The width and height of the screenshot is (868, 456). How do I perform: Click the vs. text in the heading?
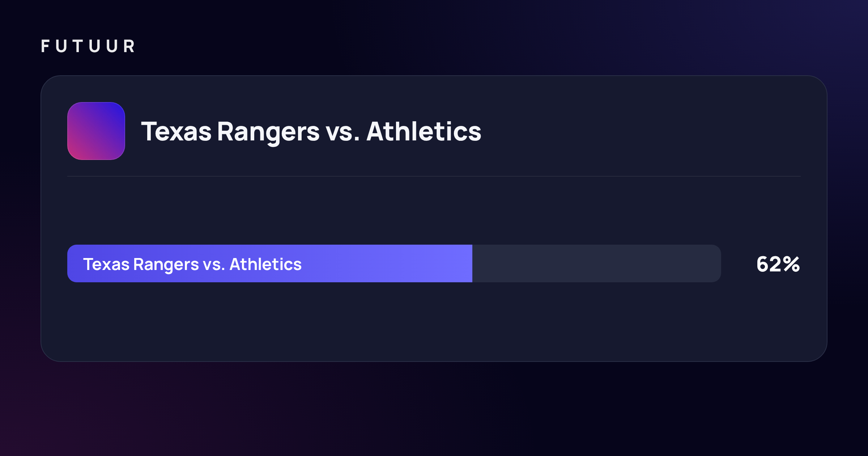click(342, 132)
